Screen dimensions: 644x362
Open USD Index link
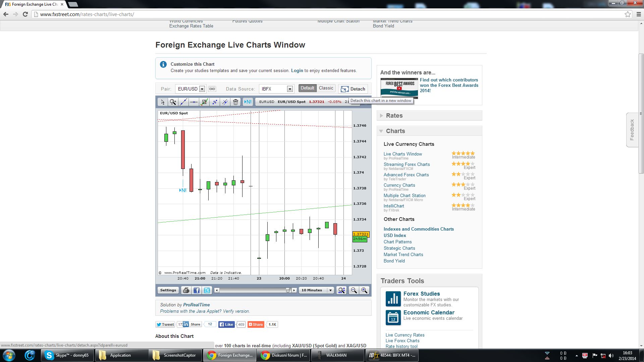pos(395,236)
